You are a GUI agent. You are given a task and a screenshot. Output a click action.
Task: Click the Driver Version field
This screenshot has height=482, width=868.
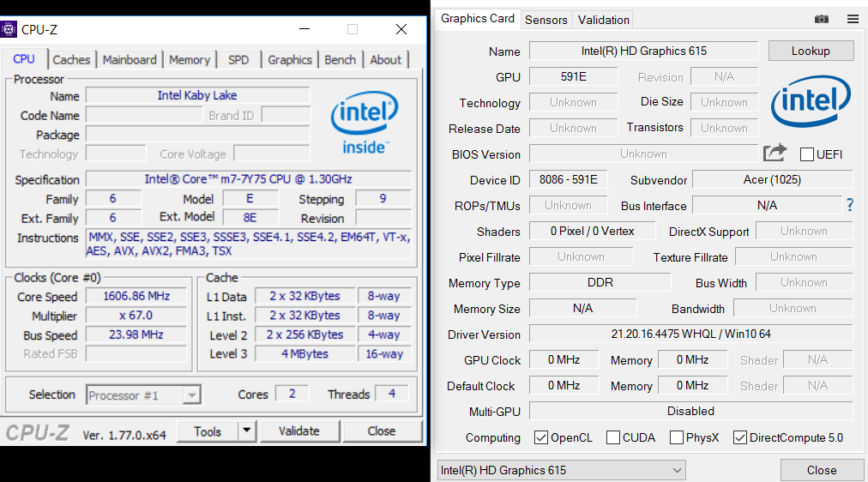tap(690, 334)
